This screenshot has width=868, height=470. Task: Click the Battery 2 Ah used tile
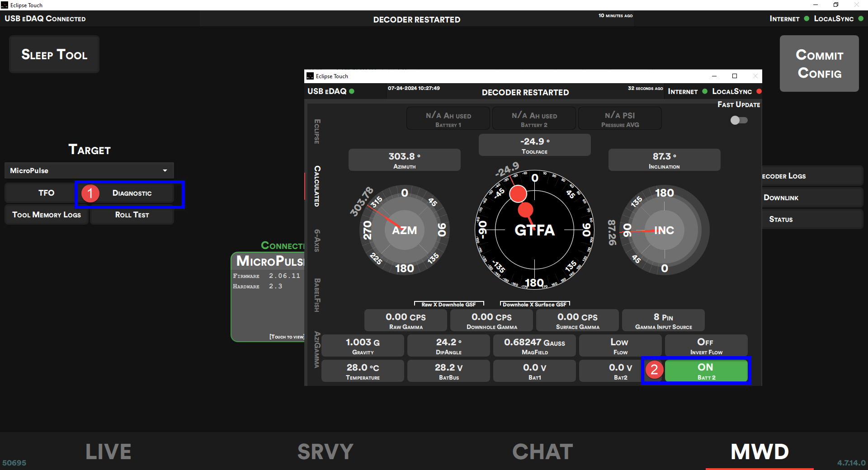534,118
